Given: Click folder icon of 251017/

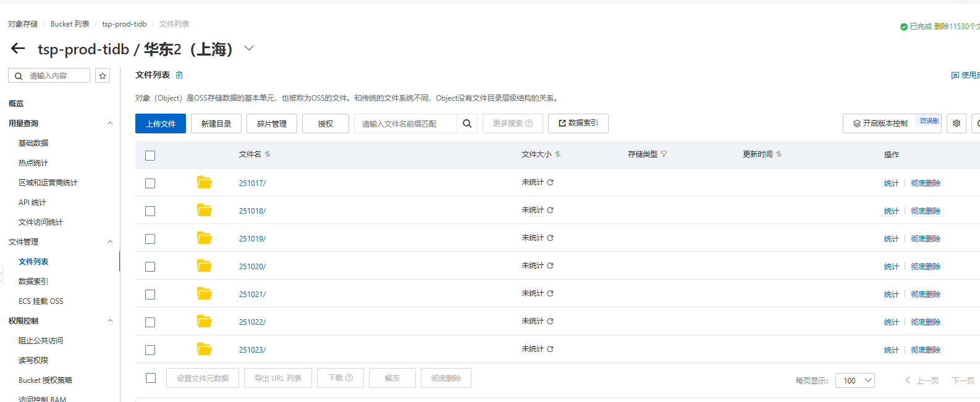Looking at the screenshot, I should pyautogui.click(x=205, y=182).
